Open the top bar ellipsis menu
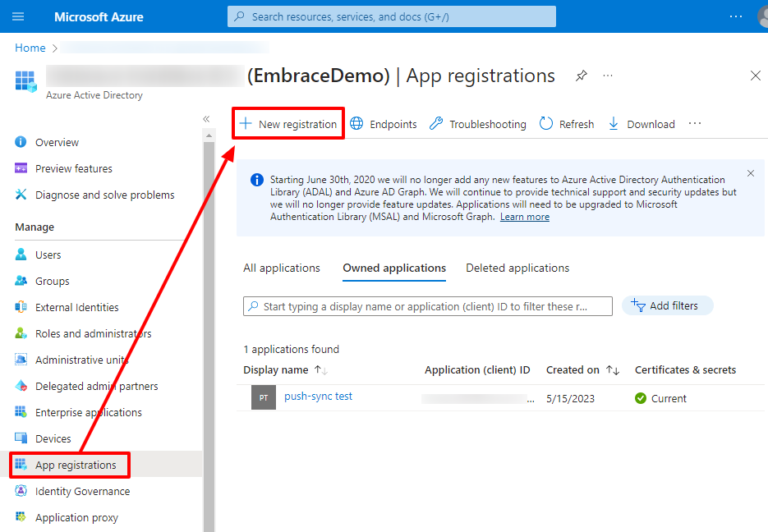Image resolution: width=768 pixels, height=532 pixels. (736, 16)
